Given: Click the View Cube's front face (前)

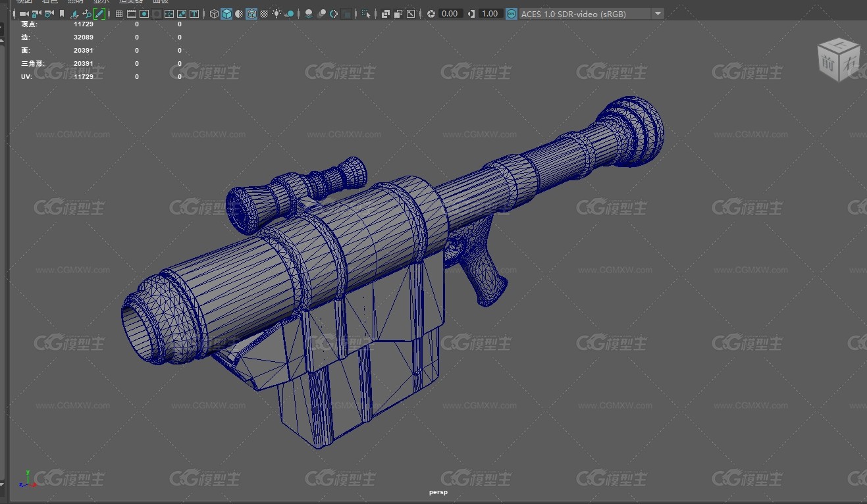Looking at the screenshot, I should point(827,64).
